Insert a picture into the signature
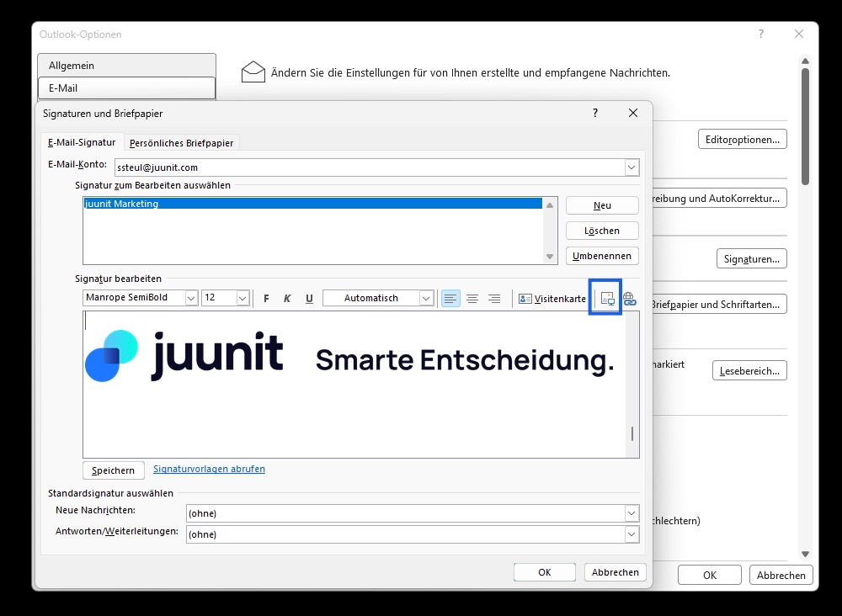 (607, 299)
